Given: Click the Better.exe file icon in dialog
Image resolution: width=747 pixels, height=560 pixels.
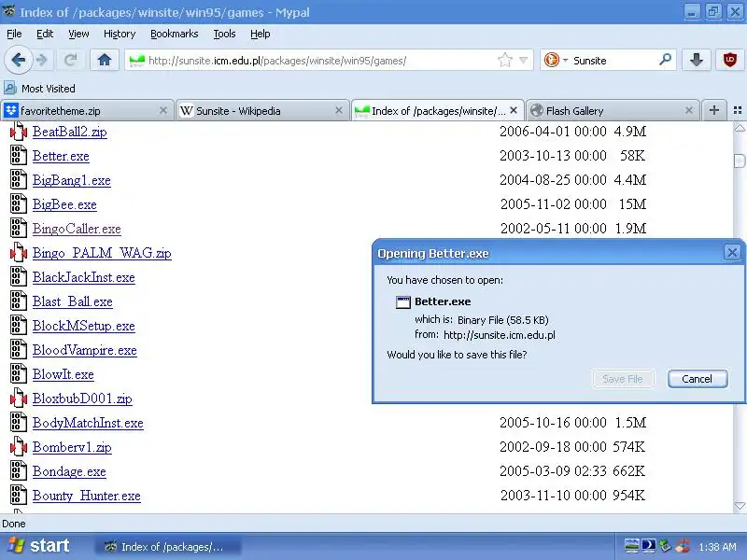Looking at the screenshot, I should click(x=403, y=301).
